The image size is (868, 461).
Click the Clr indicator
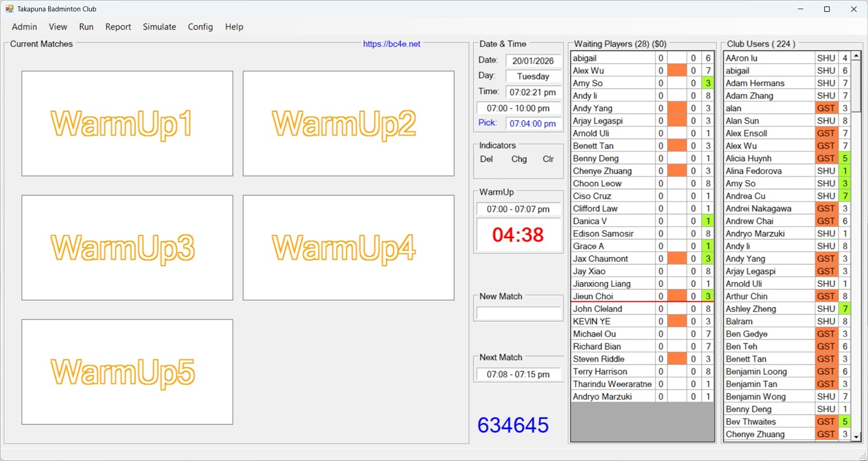pyautogui.click(x=548, y=159)
